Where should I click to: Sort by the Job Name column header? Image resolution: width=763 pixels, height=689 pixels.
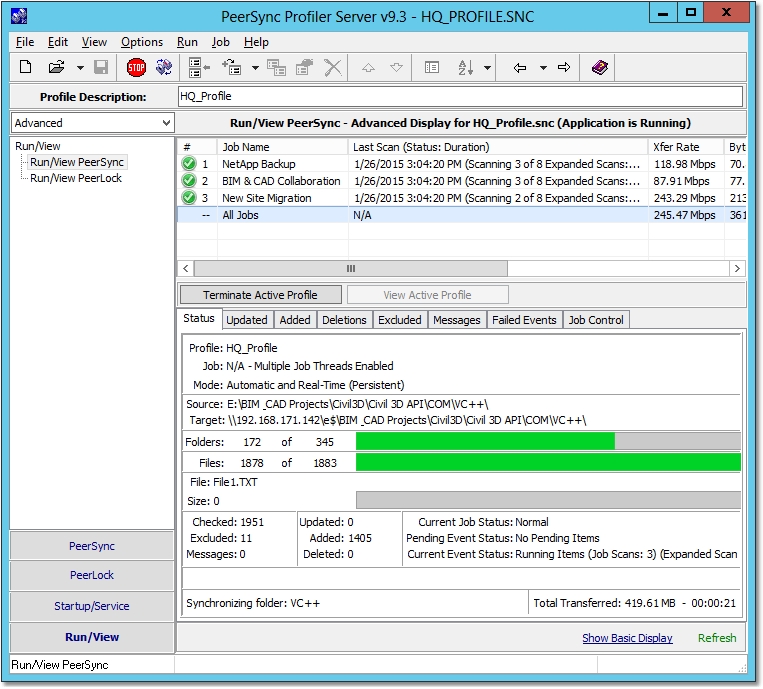click(x=283, y=147)
